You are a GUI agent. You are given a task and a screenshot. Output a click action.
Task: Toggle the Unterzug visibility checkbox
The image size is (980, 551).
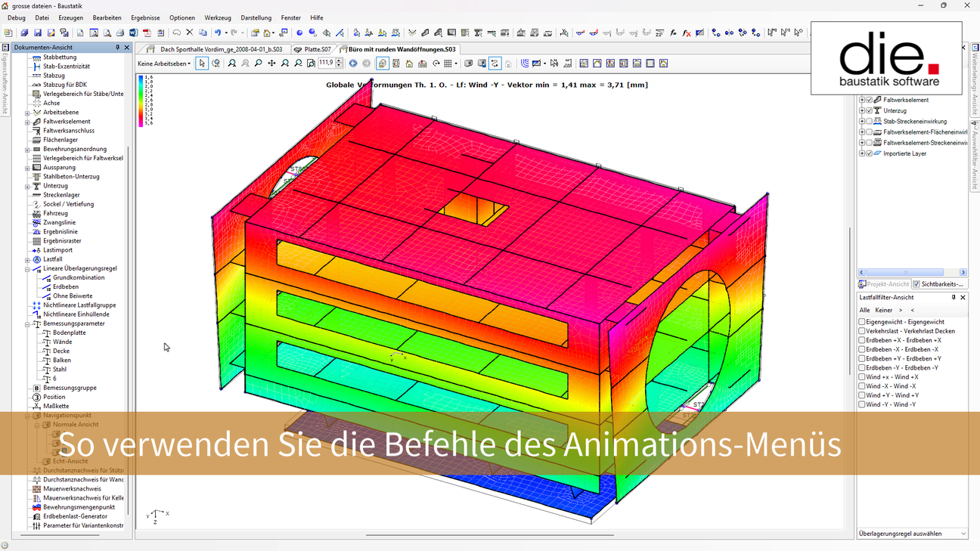click(x=869, y=110)
